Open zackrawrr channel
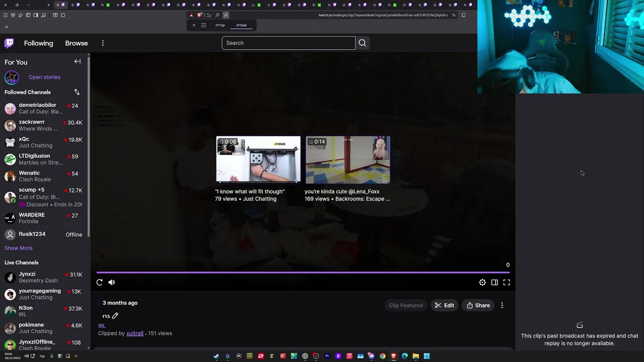The image size is (644, 362). click(x=44, y=125)
